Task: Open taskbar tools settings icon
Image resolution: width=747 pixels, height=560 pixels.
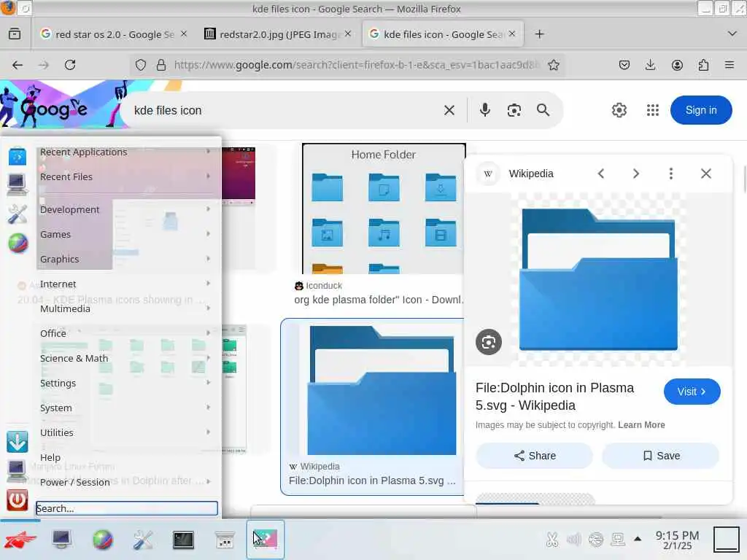Action: pos(142,540)
